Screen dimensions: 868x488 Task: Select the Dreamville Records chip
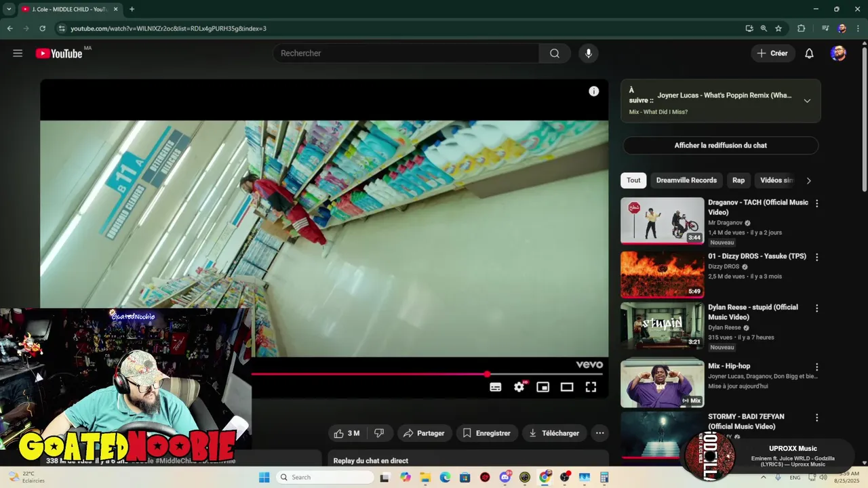pos(686,180)
